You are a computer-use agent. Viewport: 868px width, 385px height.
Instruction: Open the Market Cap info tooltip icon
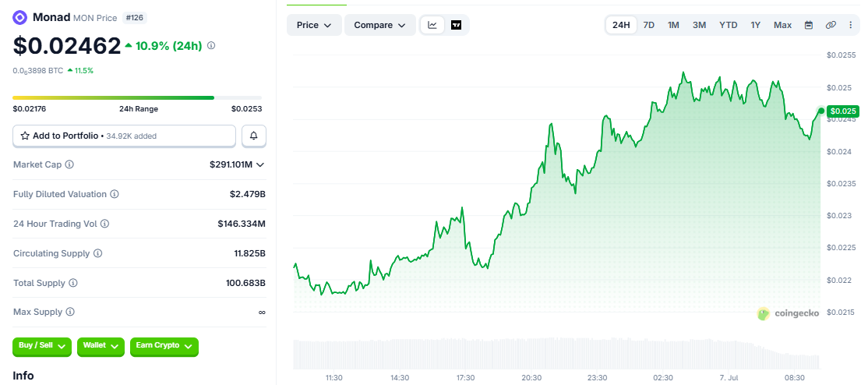[x=70, y=164]
